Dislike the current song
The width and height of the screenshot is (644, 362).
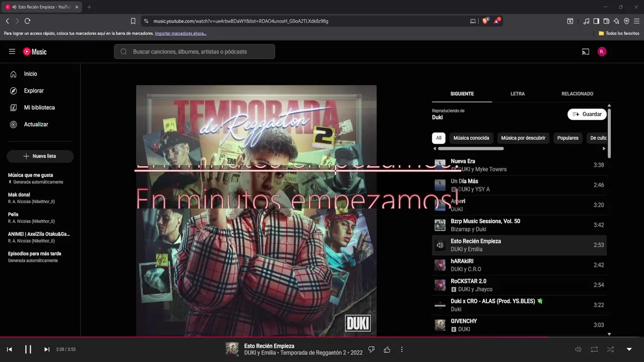click(371, 349)
